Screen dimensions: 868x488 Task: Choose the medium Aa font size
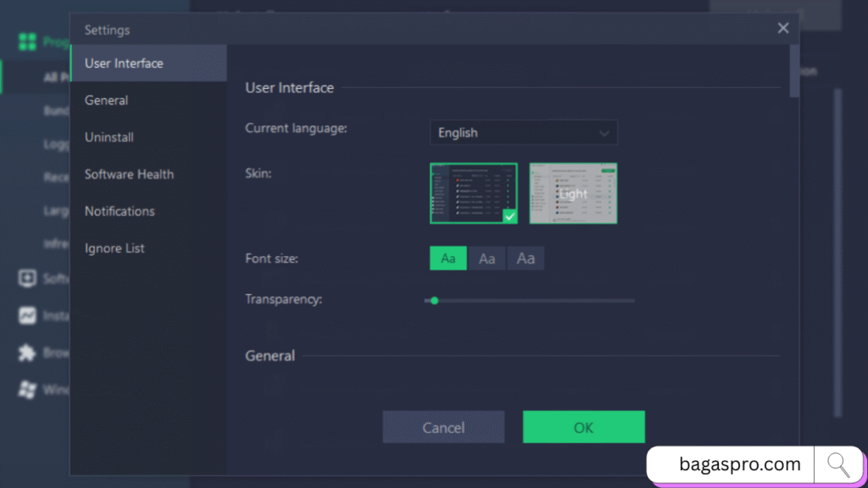pyautogui.click(x=487, y=258)
